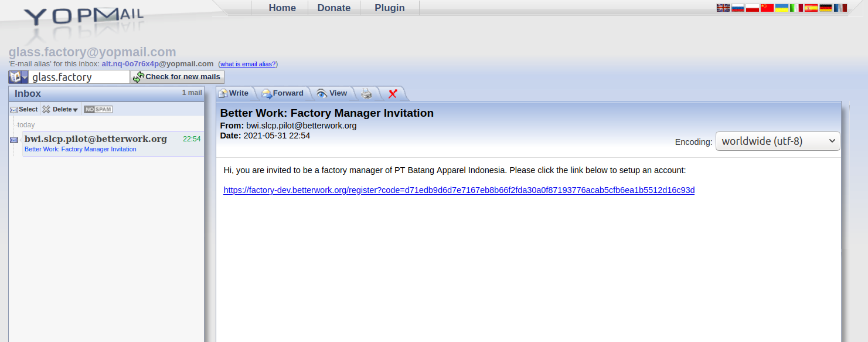Switch language with the Russian flag
The image size is (868, 342).
[738, 8]
